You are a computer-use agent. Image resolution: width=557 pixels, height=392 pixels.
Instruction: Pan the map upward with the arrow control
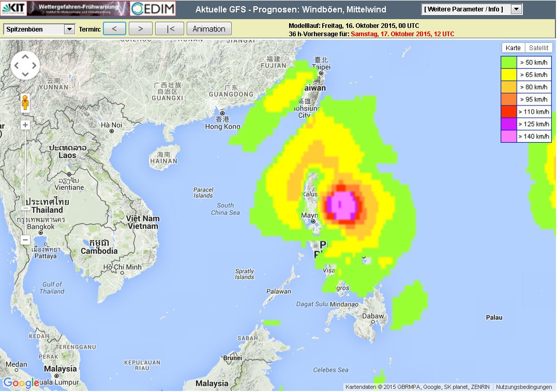point(25,57)
